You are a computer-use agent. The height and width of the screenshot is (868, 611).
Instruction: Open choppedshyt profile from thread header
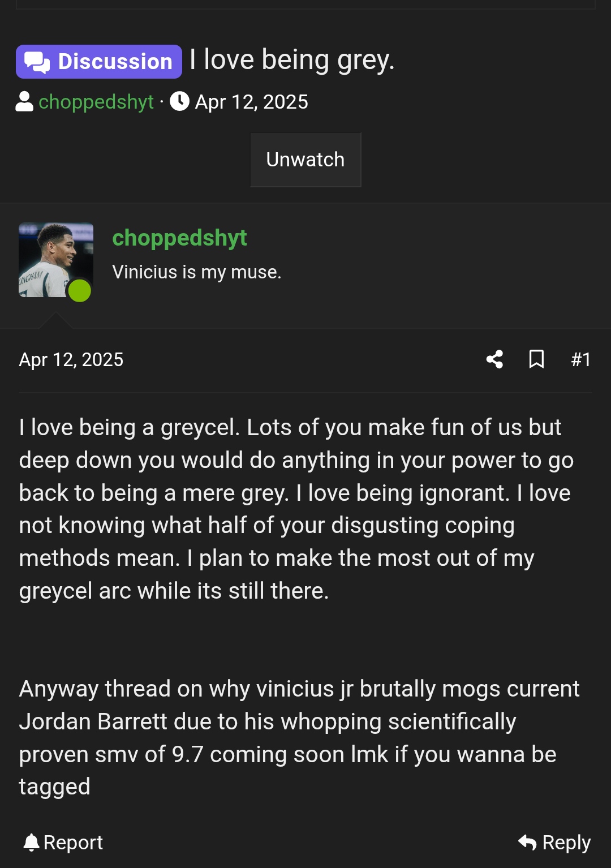click(96, 102)
